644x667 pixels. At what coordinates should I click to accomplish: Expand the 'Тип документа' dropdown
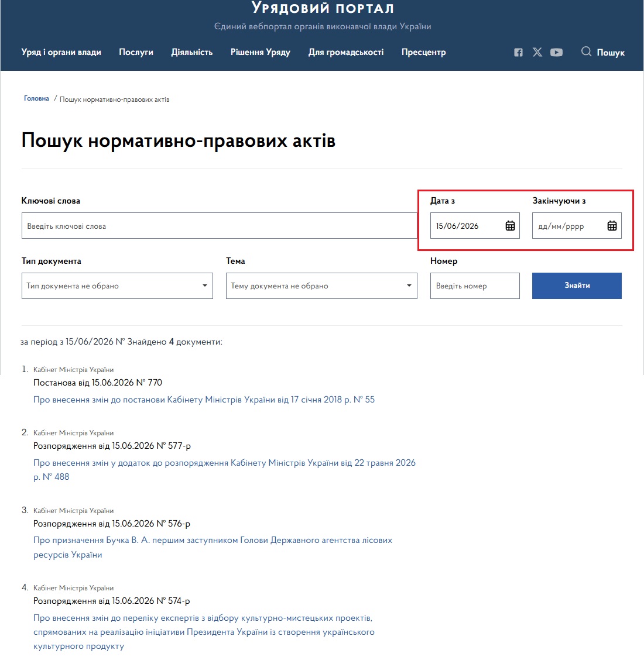(x=117, y=286)
